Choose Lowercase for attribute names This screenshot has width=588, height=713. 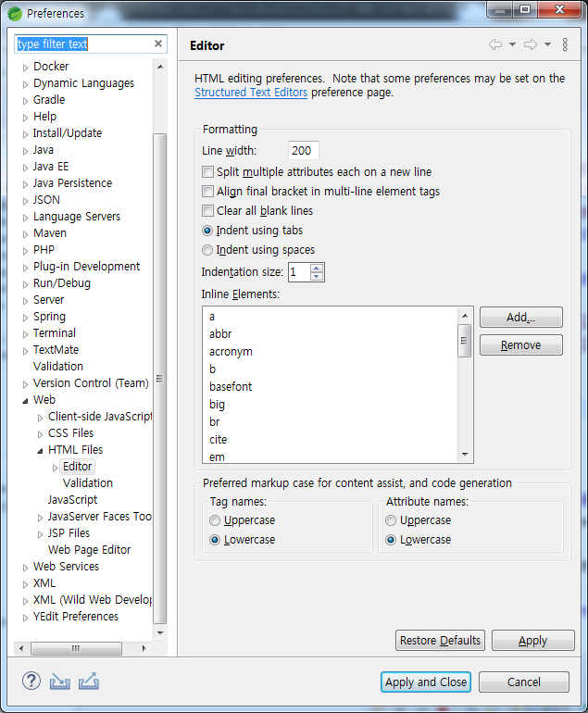click(391, 540)
